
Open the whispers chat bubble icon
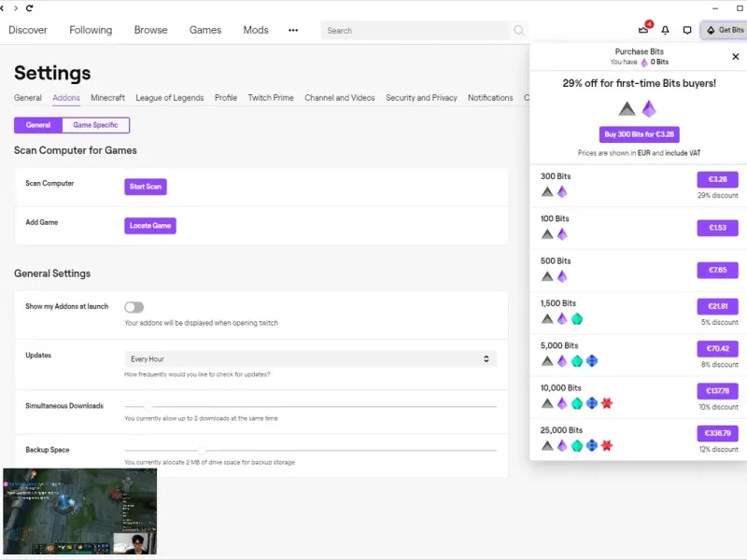click(x=687, y=30)
